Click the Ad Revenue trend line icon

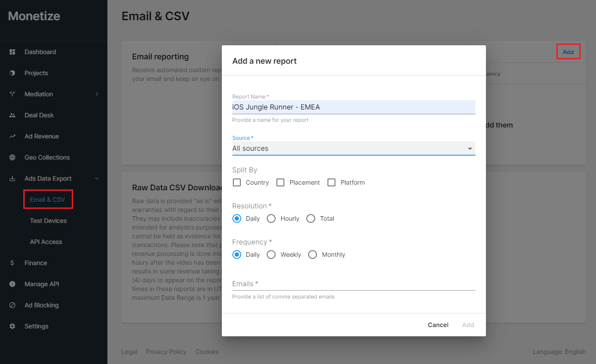coord(12,136)
